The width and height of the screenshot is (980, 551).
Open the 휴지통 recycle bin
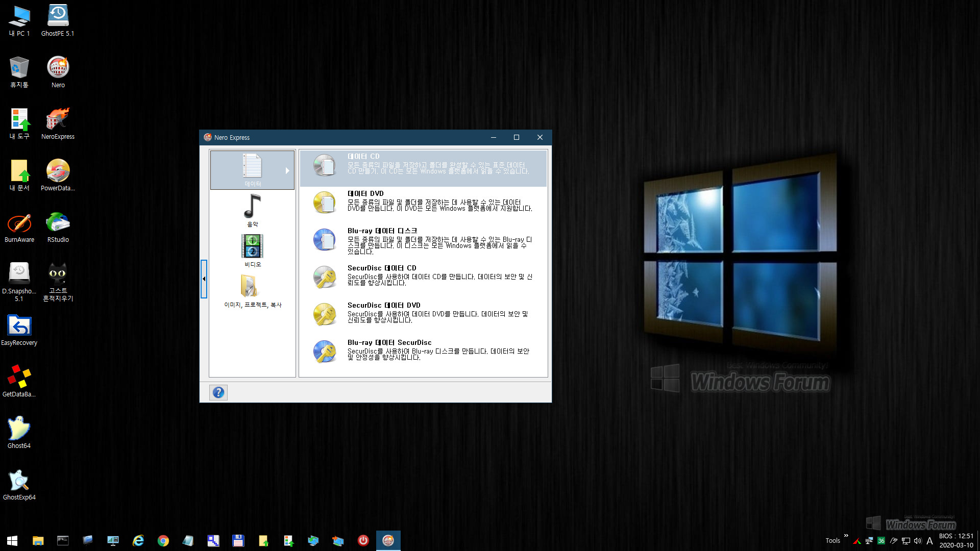[x=19, y=73]
